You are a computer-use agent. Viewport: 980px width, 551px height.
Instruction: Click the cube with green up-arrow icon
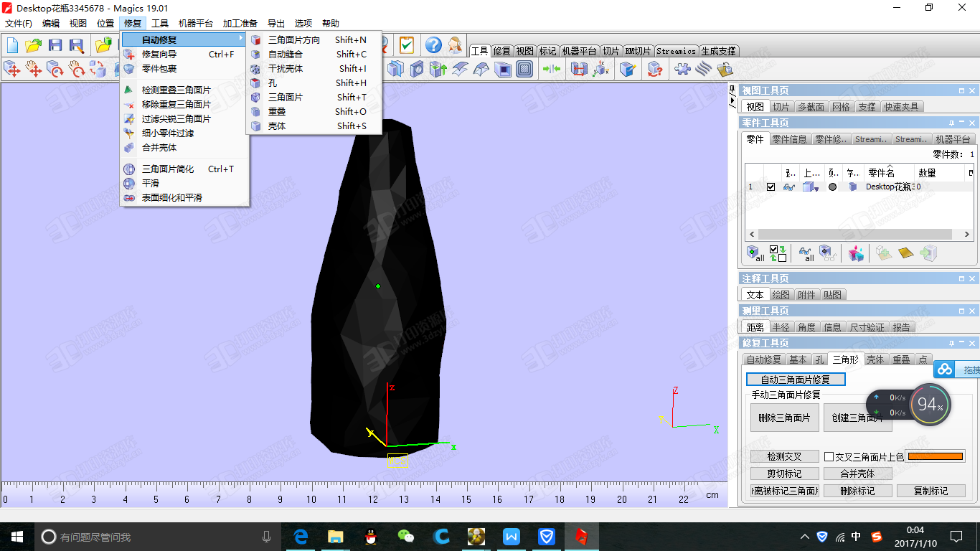coord(438,69)
